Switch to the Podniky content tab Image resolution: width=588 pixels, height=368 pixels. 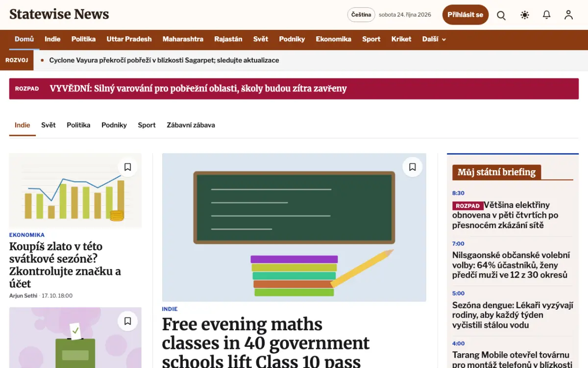(x=114, y=125)
